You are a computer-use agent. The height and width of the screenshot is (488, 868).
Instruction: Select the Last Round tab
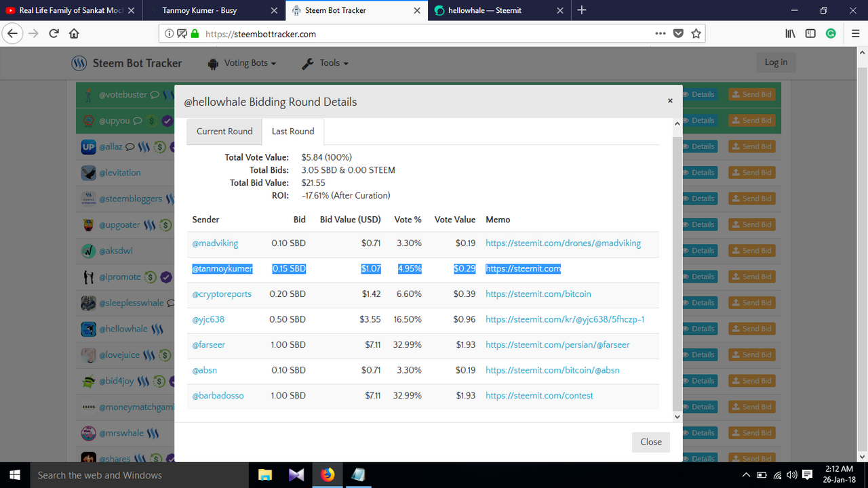(293, 131)
